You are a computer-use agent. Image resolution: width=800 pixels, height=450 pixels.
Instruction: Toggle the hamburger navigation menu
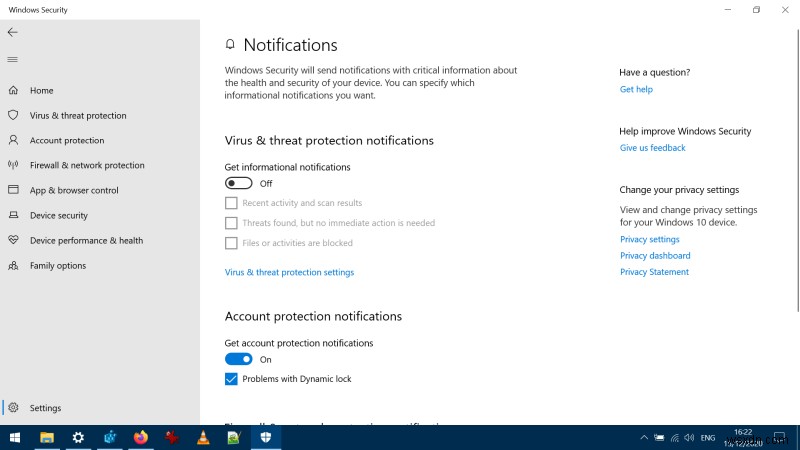tap(13, 59)
